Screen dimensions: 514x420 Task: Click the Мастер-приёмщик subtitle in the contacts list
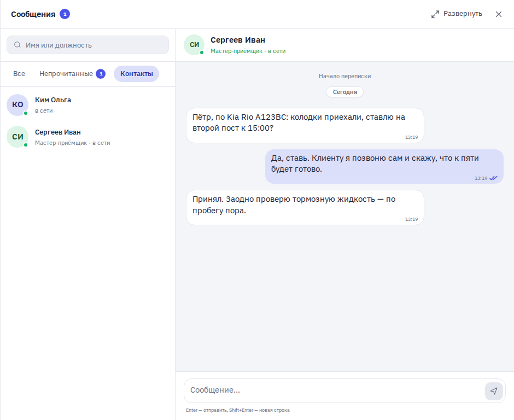72,143
